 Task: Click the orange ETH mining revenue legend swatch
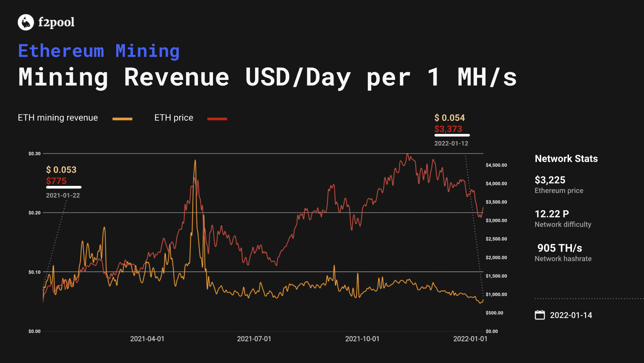(122, 119)
